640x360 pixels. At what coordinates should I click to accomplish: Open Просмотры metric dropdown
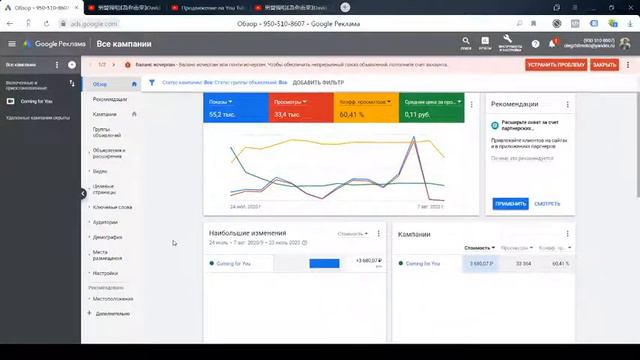click(x=290, y=102)
